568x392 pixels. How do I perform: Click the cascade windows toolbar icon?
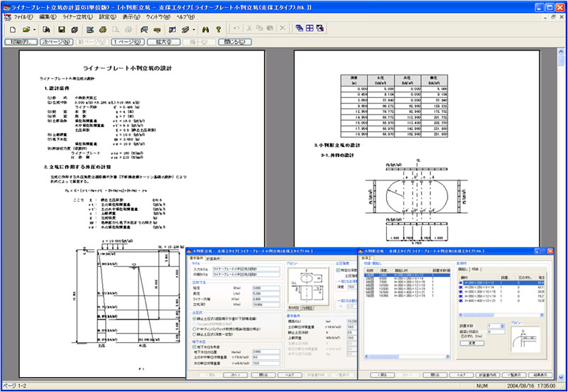299,29
